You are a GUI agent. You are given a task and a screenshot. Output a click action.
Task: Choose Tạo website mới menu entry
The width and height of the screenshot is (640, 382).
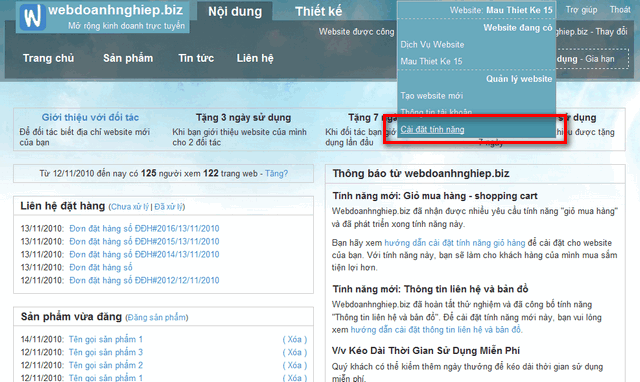click(x=431, y=96)
